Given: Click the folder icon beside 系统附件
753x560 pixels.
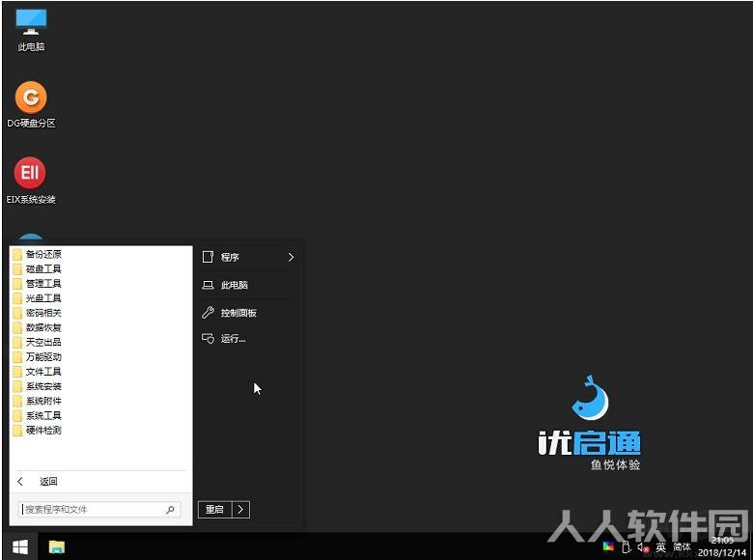Looking at the screenshot, I should click(x=17, y=401).
